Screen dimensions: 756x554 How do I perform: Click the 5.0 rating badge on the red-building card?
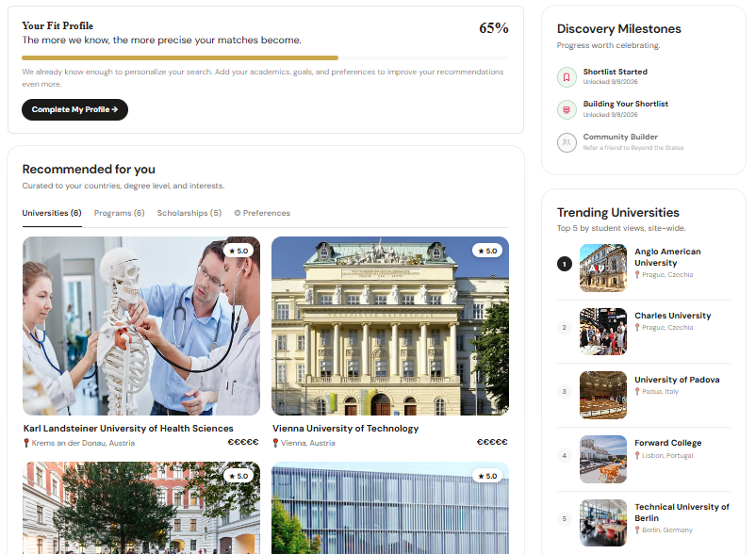[238, 476]
